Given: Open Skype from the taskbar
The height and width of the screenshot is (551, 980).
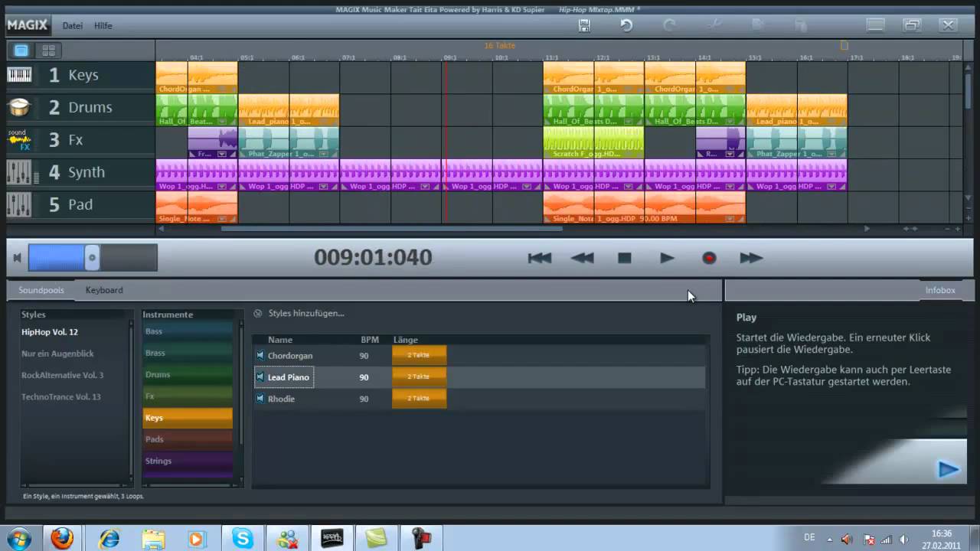Looking at the screenshot, I should pyautogui.click(x=243, y=538).
